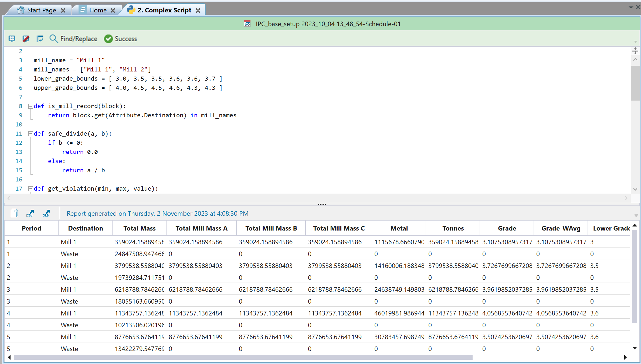Click the uncomment code icon with red slash
Image resolution: width=641 pixels, height=364 pixels.
coord(26,39)
